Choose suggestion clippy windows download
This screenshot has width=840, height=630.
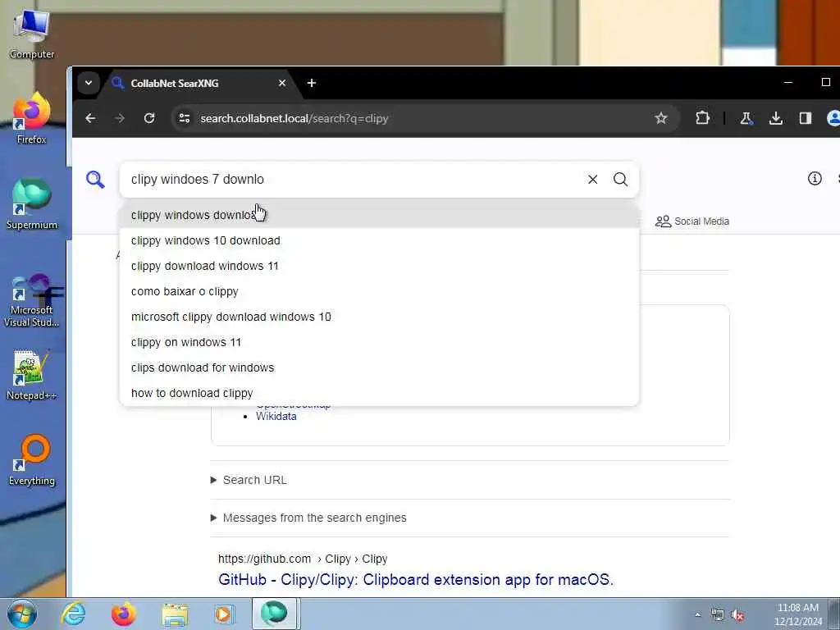coord(379,215)
